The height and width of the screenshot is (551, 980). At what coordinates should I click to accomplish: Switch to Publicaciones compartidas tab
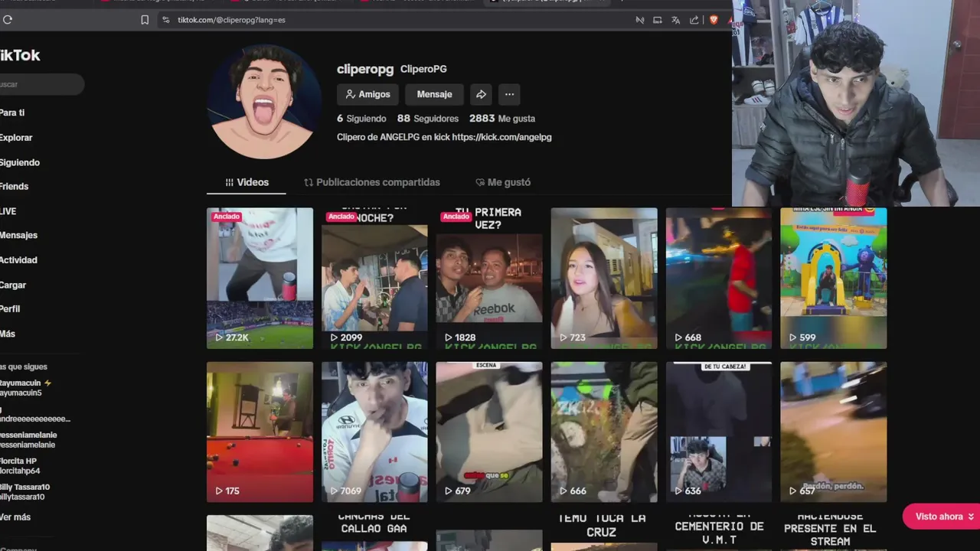(x=372, y=182)
